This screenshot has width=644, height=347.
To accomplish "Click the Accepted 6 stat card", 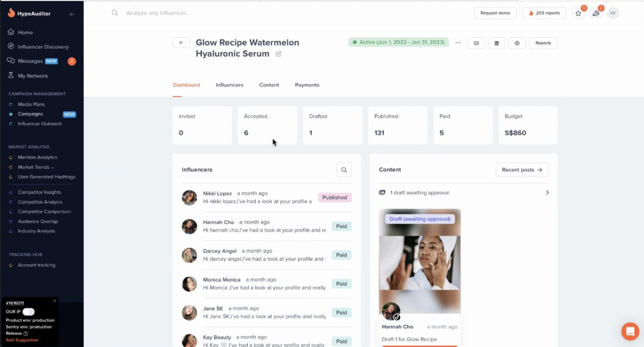I will (267, 125).
